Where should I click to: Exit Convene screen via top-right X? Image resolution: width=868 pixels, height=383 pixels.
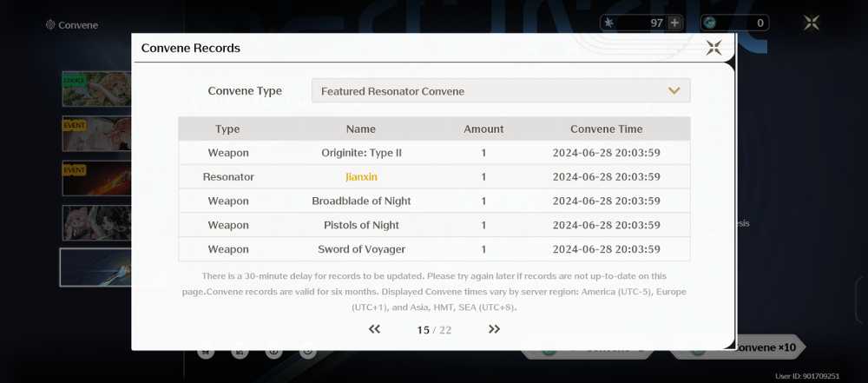(x=811, y=23)
